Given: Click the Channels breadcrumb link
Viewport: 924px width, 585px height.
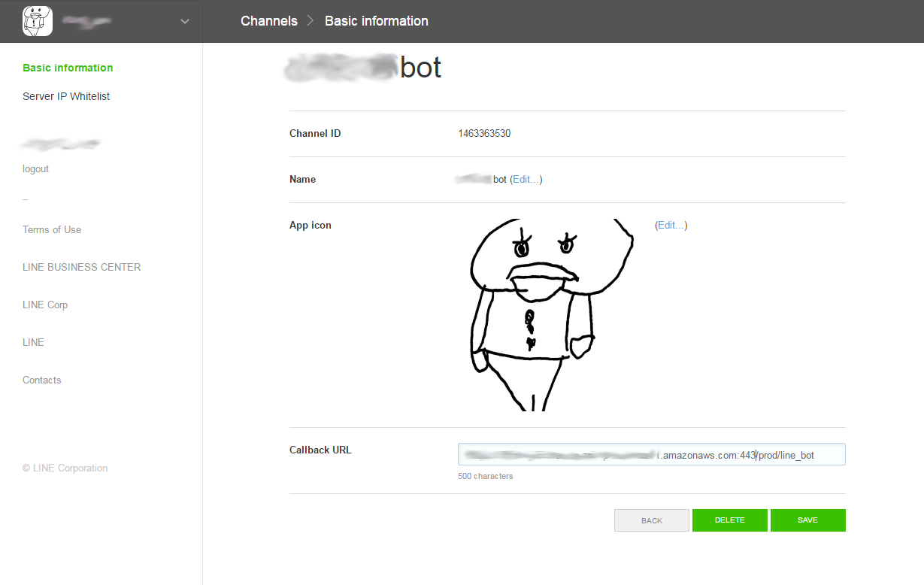Looking at the screenshot, I should (268, 20).
